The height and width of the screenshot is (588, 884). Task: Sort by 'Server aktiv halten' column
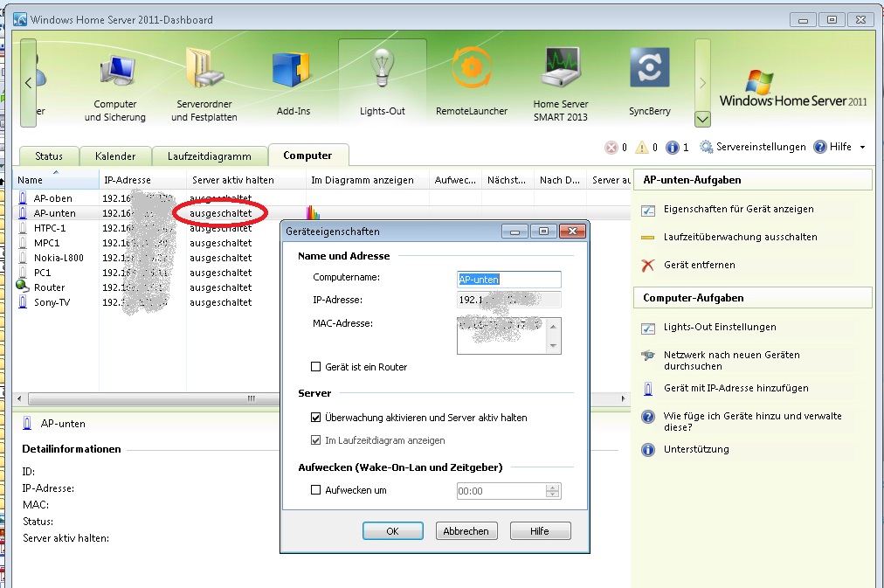point(245,180)
